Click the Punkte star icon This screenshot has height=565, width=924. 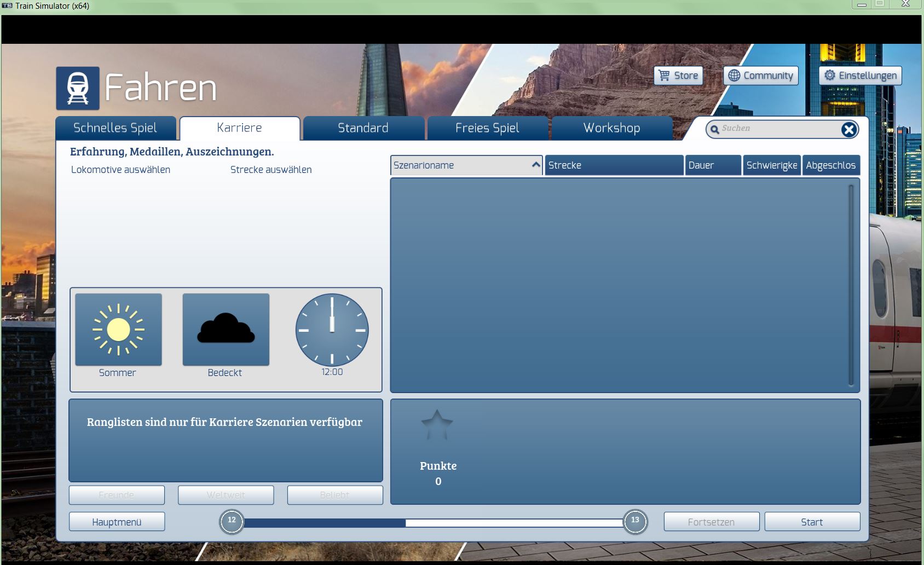pos(437,425)
